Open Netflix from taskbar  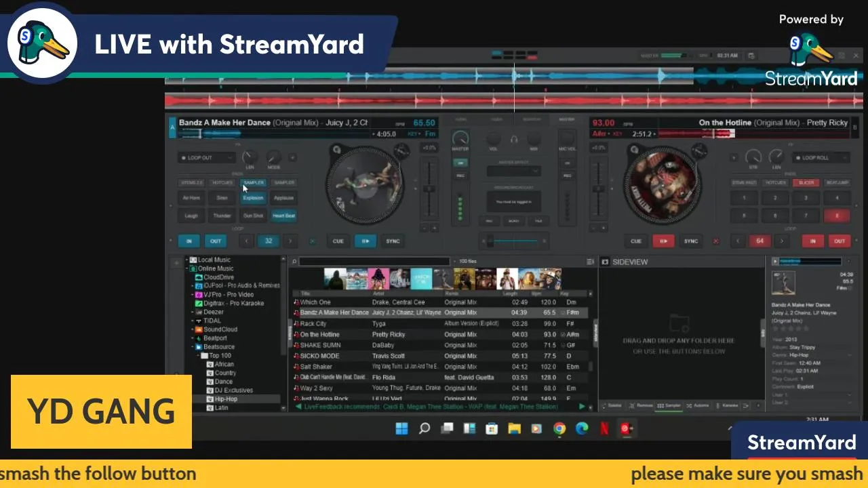click(604, 428)
